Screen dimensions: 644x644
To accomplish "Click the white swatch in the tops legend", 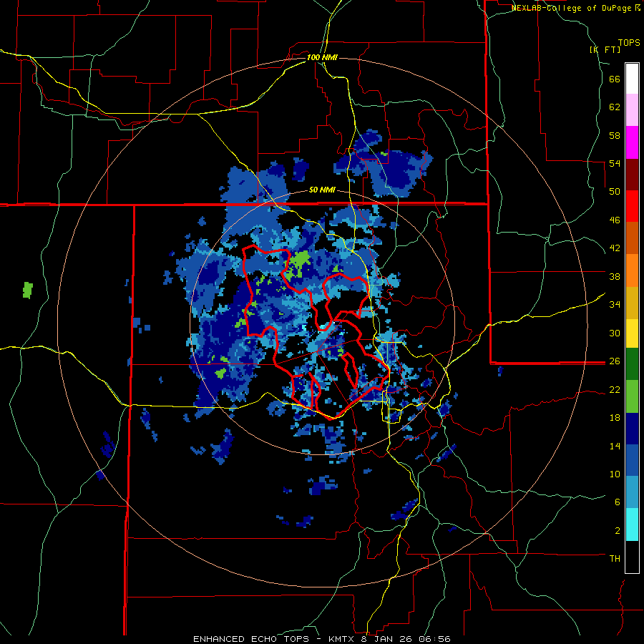I will pos(632,79).
